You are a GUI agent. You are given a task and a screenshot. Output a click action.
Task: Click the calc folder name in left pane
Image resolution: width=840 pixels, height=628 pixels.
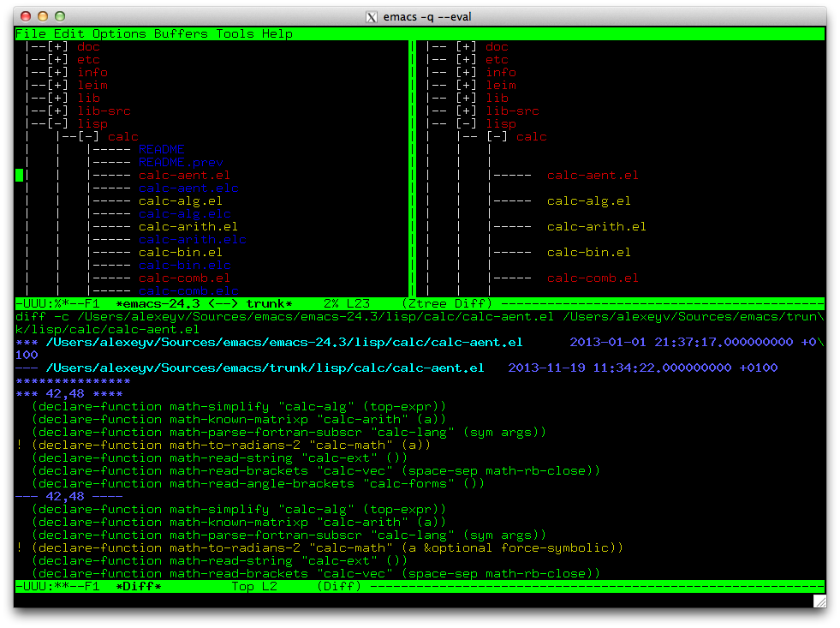[123, 136]
